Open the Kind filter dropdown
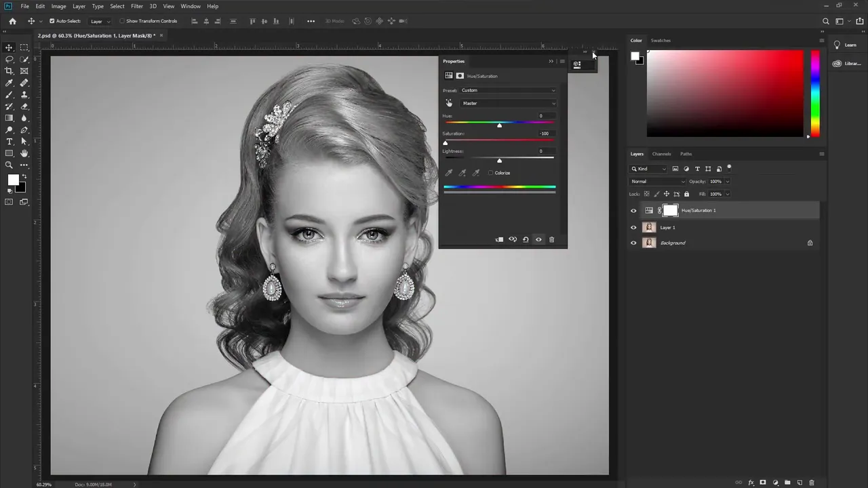Viewport: 868px width, 488px height. (649, 169)
